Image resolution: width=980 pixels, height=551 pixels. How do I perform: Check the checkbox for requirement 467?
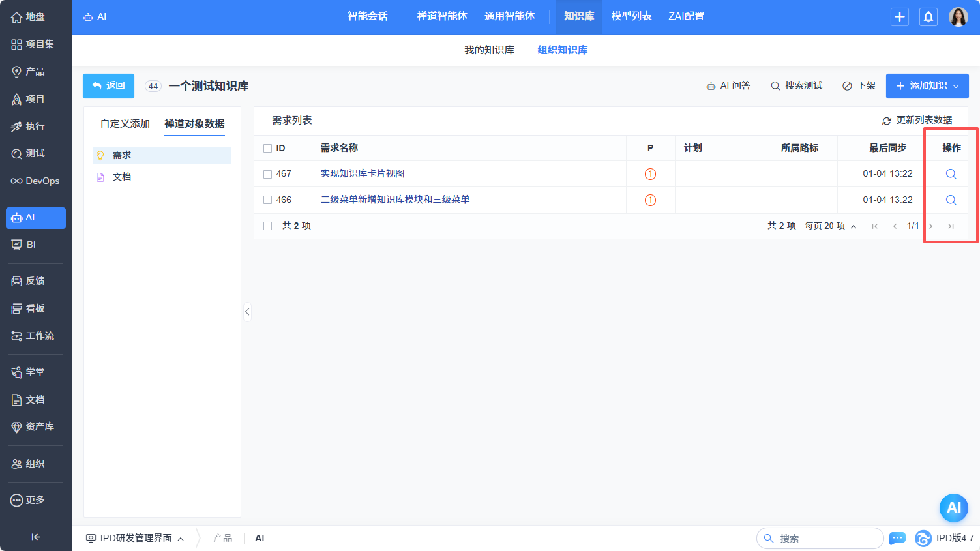click(x=267, y=174)
